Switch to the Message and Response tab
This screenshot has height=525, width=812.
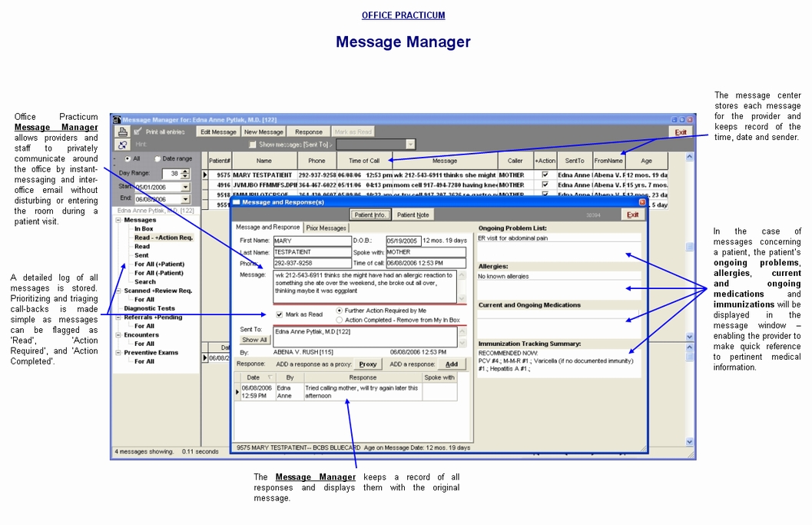tap(268, 227)
